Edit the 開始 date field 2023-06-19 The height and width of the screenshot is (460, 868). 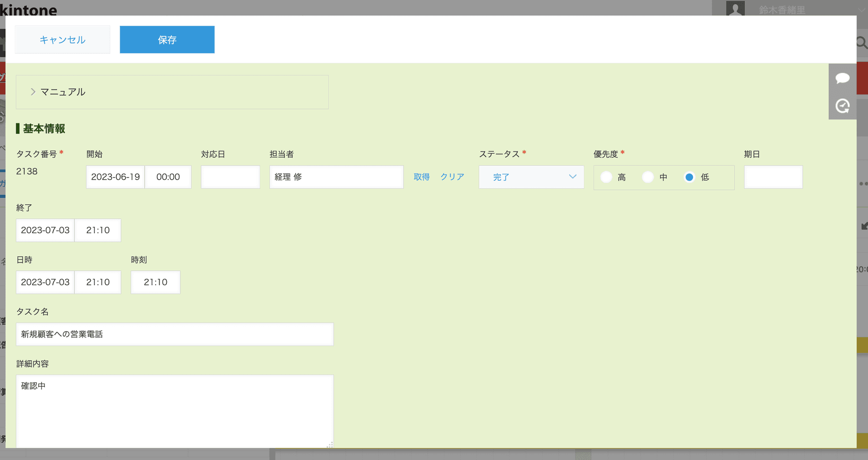(x=115, y=177)
